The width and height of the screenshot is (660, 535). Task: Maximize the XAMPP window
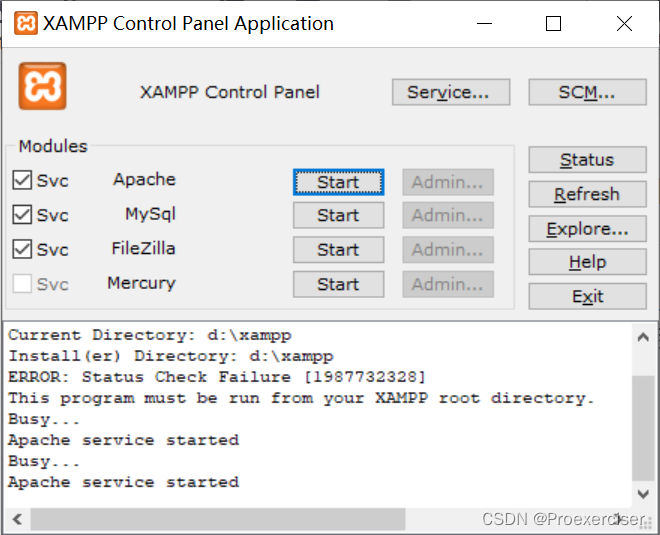click(x=553, y=24)
